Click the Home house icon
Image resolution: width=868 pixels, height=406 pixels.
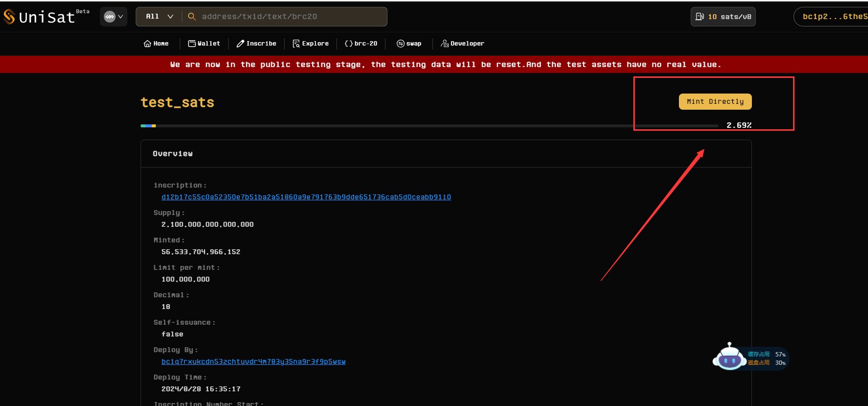[x=147, y=44]
